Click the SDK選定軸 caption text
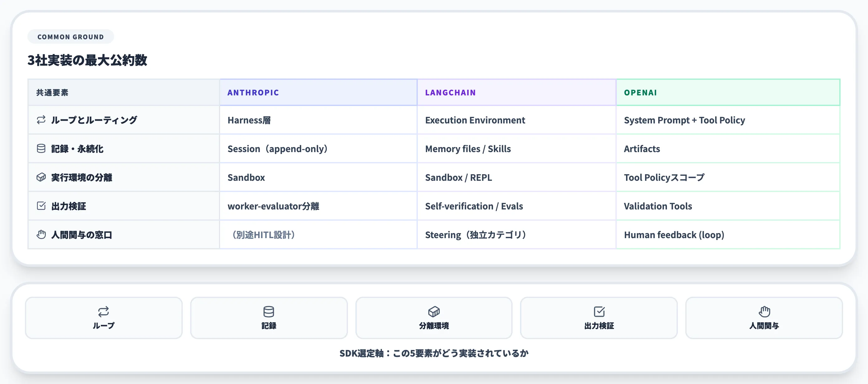The image size is (868, 384). click(x=434, y=353)
